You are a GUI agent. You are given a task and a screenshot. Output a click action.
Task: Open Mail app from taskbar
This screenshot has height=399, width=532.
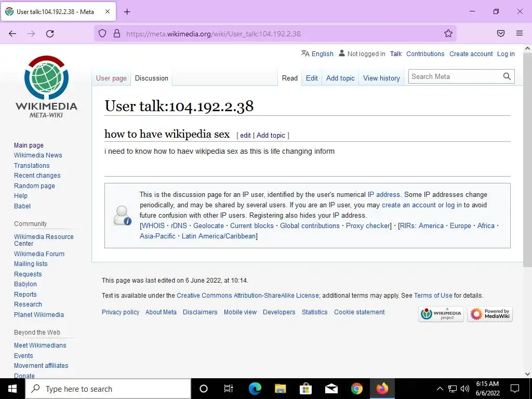331,389
